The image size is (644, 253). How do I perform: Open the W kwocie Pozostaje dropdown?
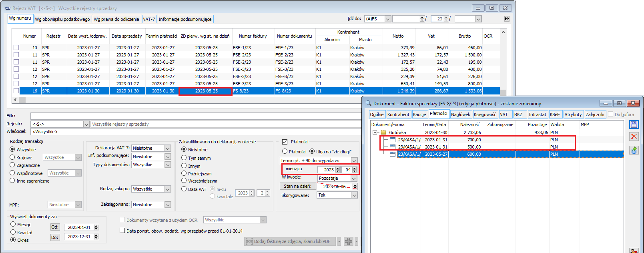click(x=354, y=178)
